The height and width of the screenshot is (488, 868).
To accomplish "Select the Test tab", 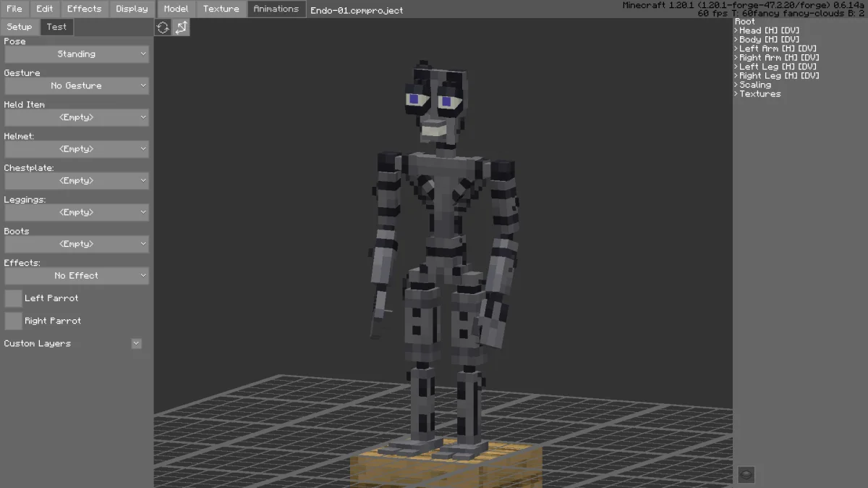I will click(56, 27).
